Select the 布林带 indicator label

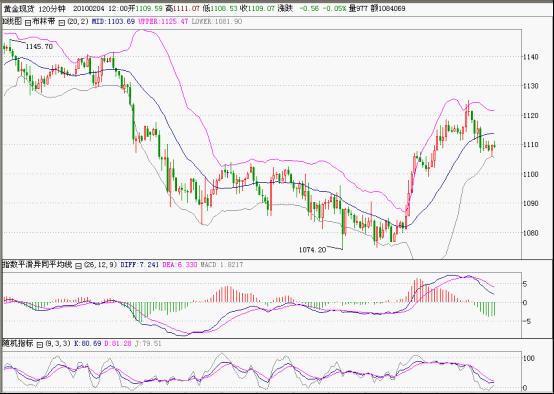coord(44,22)
